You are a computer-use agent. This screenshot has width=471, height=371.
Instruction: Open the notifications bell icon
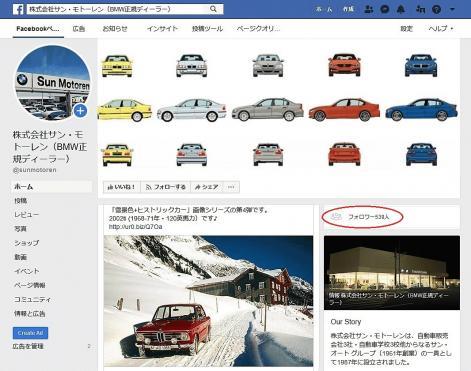click(x=401, y=9)
